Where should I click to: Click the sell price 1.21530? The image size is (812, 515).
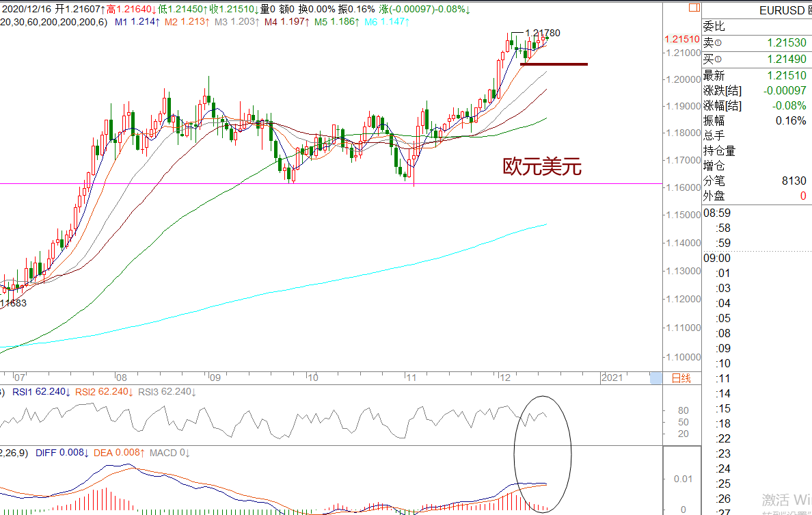[787, 43]
